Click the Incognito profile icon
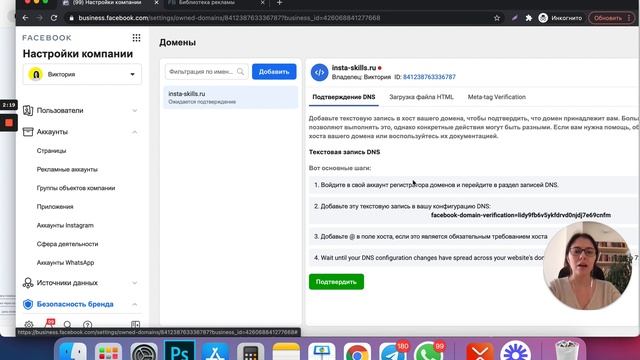This screenshot has height=360, width=640. (543, 18)
